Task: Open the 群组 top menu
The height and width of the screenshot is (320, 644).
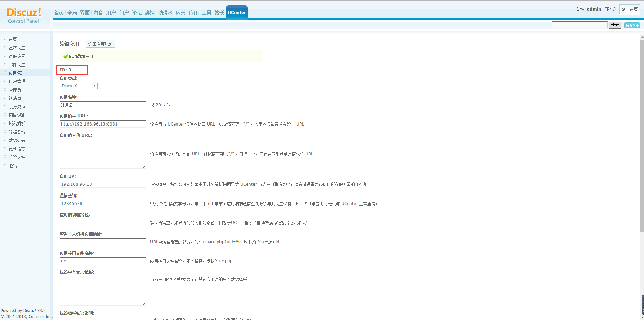Action: (x=150, y=13)
